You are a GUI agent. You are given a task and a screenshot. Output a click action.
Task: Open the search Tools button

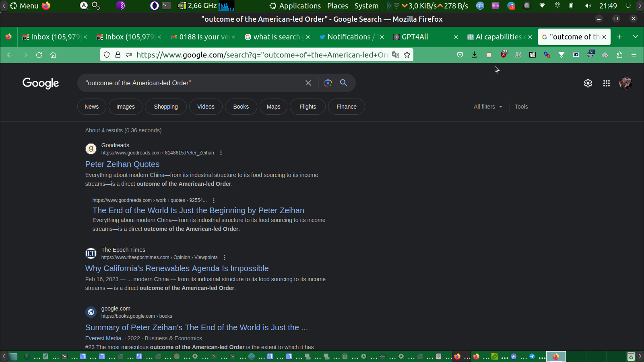point(521,107)
